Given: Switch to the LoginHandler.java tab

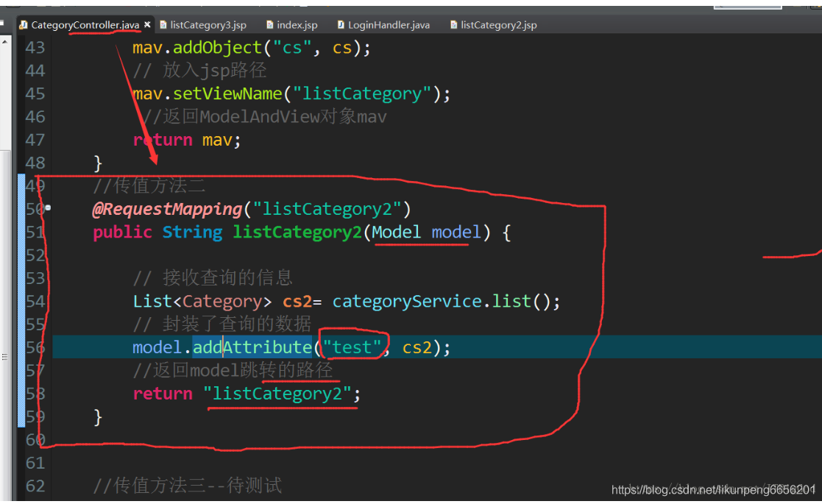Looking at the screenshot, I should pos(383,24).
